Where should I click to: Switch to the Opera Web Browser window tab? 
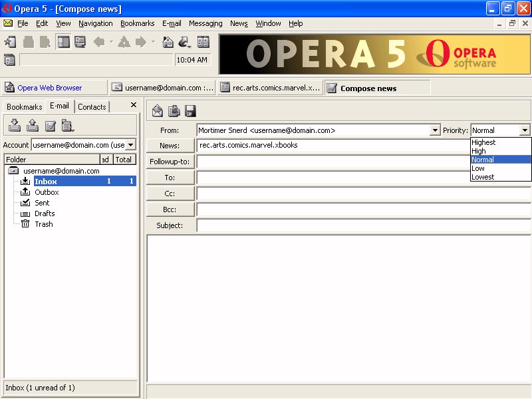[55, 88]
